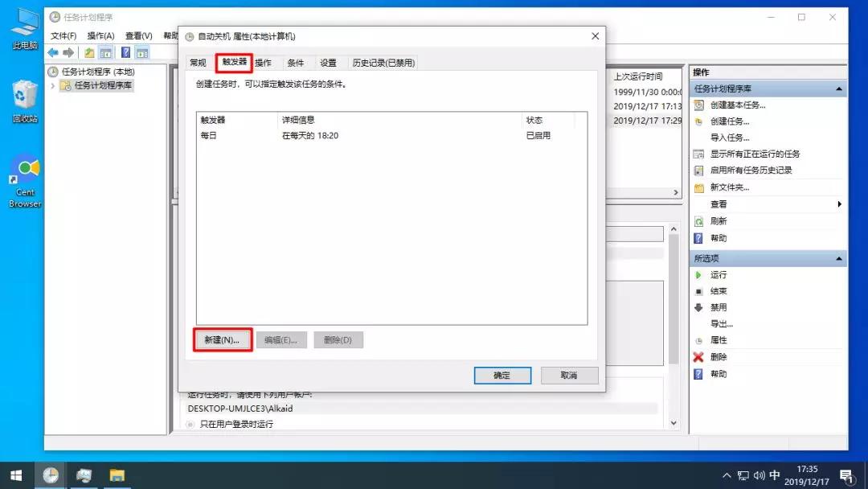The width and height of the screenshot is (868, 489).
Task: Click the 新建(N) button to add trigger
Action: pos(222,339)
